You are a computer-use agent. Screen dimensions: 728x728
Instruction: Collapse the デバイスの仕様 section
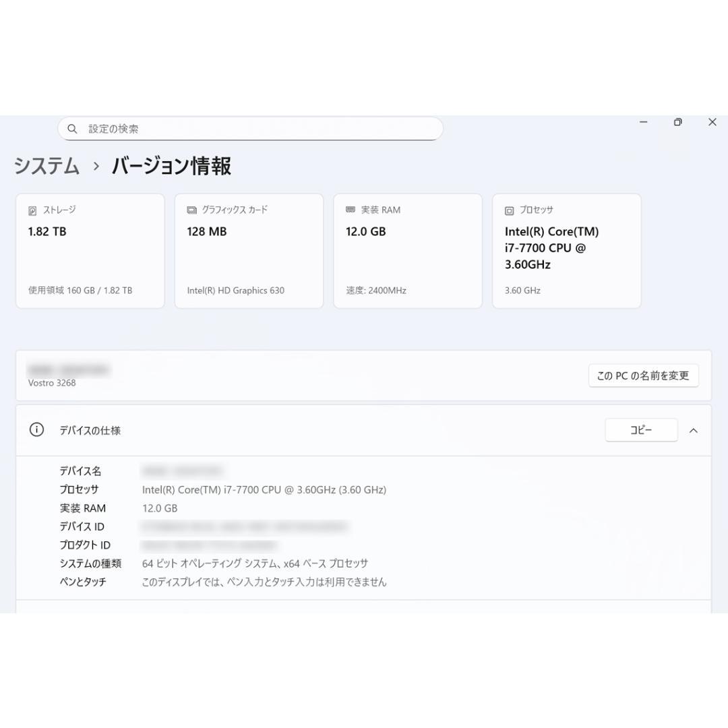click(694, 429)
